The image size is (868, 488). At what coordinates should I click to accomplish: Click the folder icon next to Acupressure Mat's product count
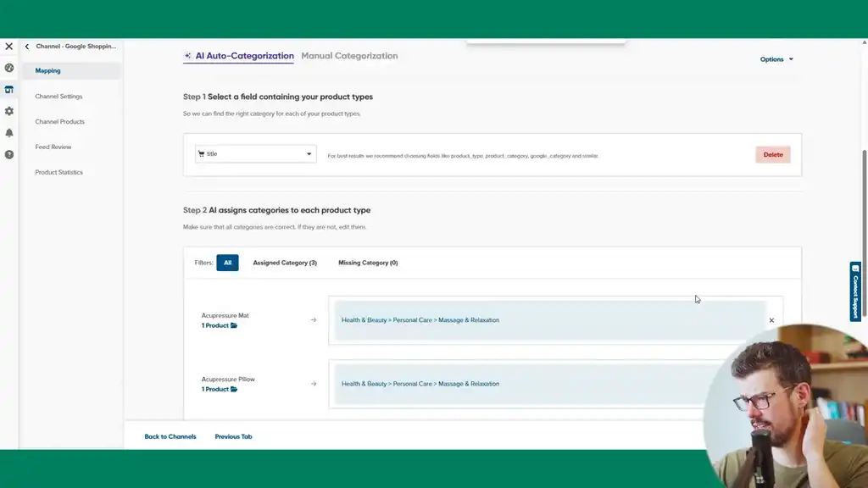[x=232, y=324]
